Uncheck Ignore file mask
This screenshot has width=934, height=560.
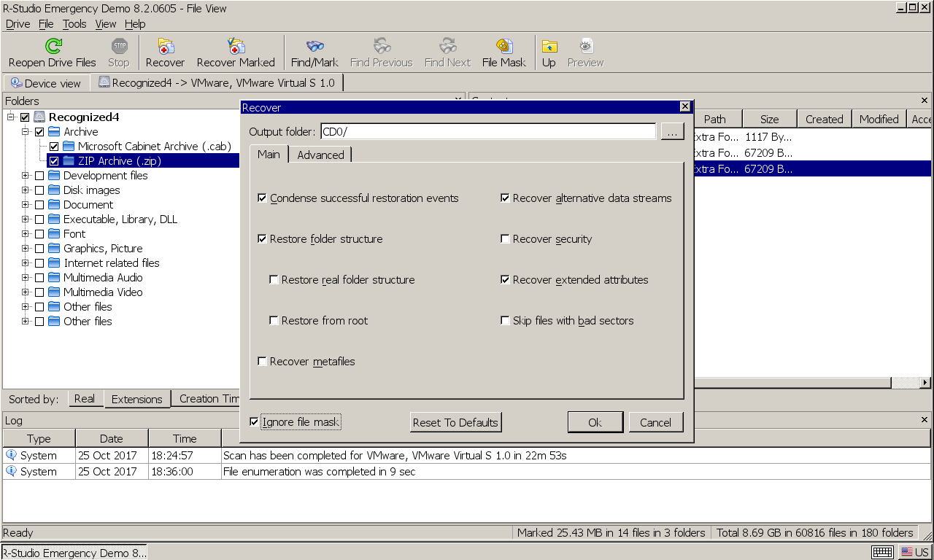[x=254, y=421]
